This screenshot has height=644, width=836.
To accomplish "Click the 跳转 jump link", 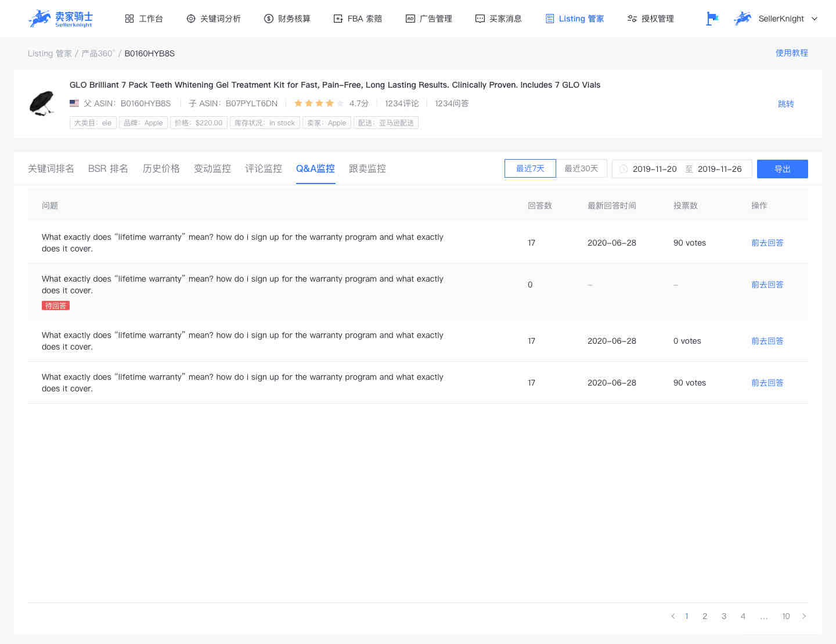I will pos(786,104).
